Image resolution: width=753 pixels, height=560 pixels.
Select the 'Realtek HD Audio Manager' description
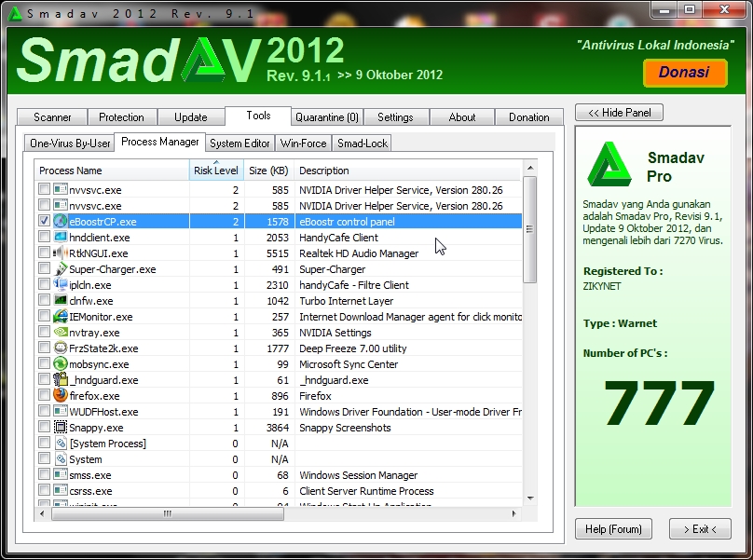(359, 253)
